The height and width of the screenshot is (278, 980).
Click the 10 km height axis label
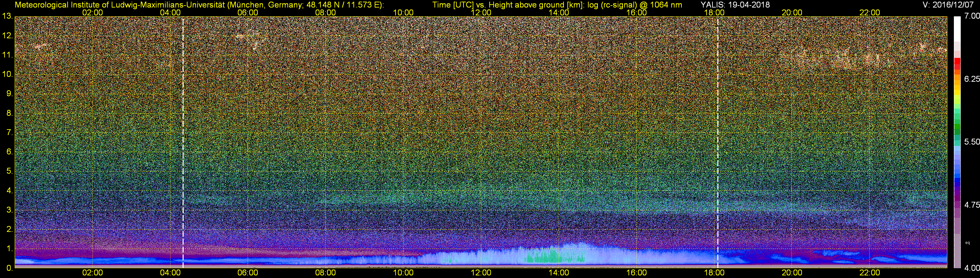7,74
